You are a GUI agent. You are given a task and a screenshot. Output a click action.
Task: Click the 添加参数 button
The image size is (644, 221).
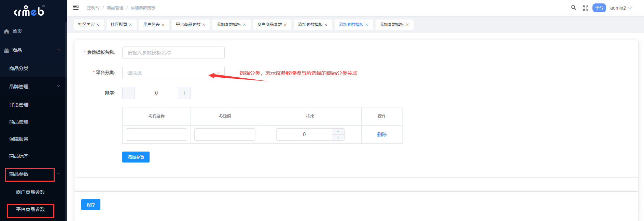pos(136,157)
